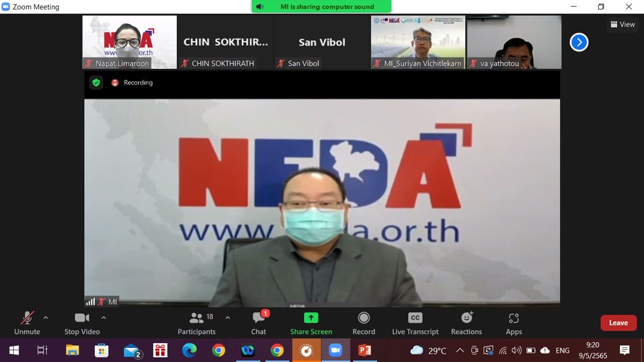
Task: Open Microsoft Store from the taskbar
Action: (102, 350)
